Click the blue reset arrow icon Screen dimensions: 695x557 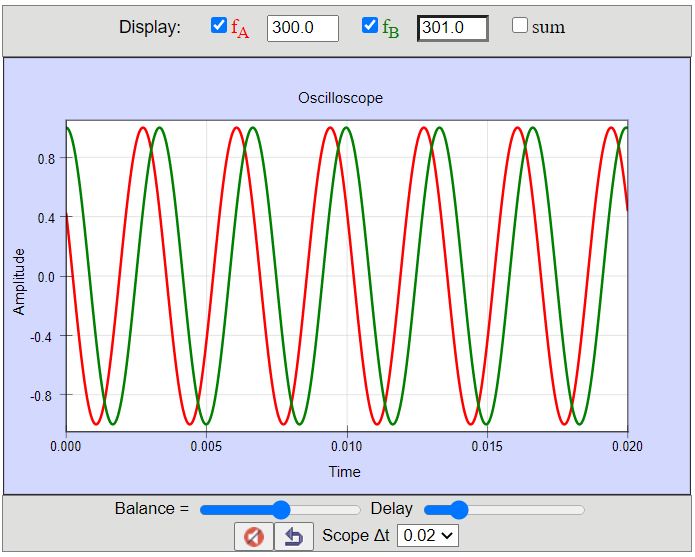[294, 537]
